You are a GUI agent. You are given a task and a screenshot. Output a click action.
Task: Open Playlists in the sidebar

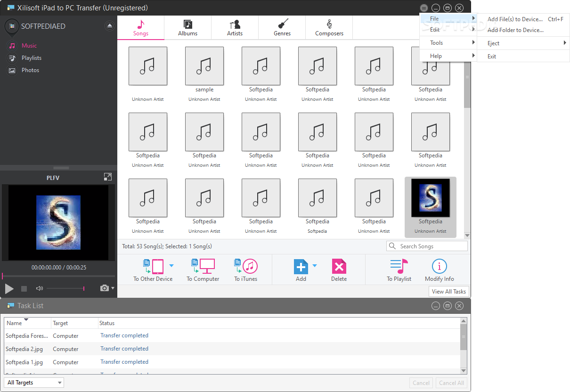32,58
